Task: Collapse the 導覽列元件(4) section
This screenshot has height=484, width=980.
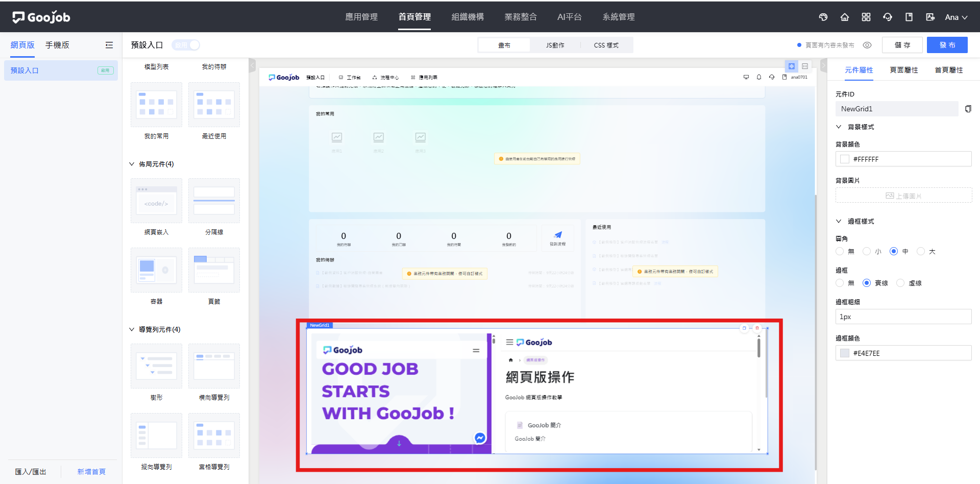Action: tap(132, 329)
